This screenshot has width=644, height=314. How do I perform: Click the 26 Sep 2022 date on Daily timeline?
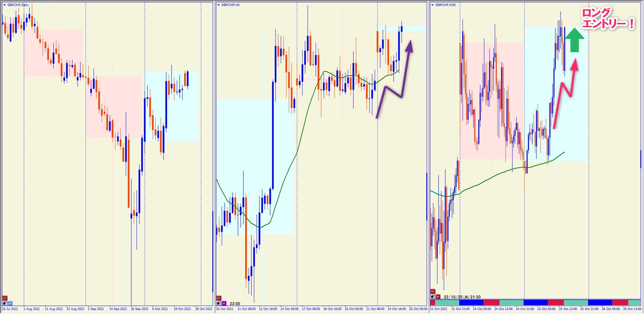(139, 309)
